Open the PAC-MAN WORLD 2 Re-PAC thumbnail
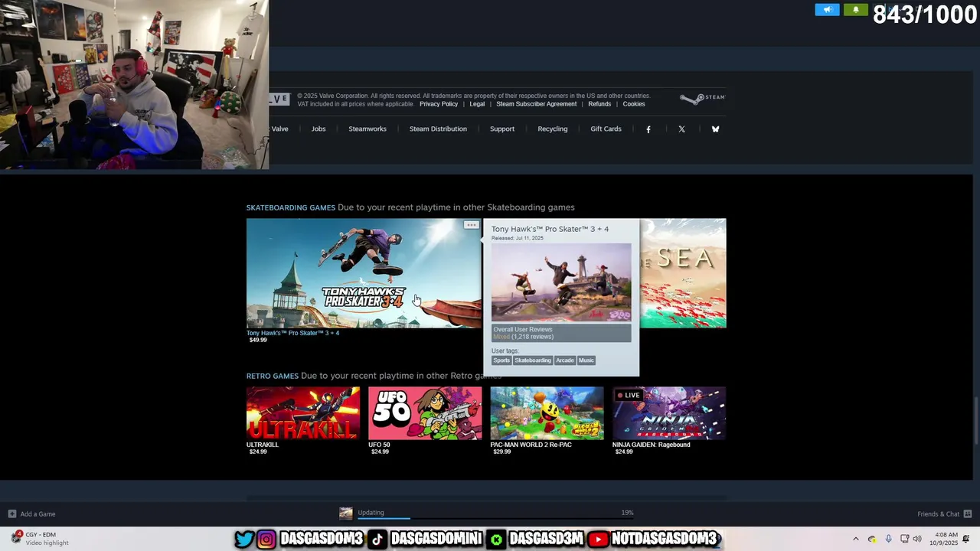Viewport: 980px width, 551px height. tap(547, 413)
